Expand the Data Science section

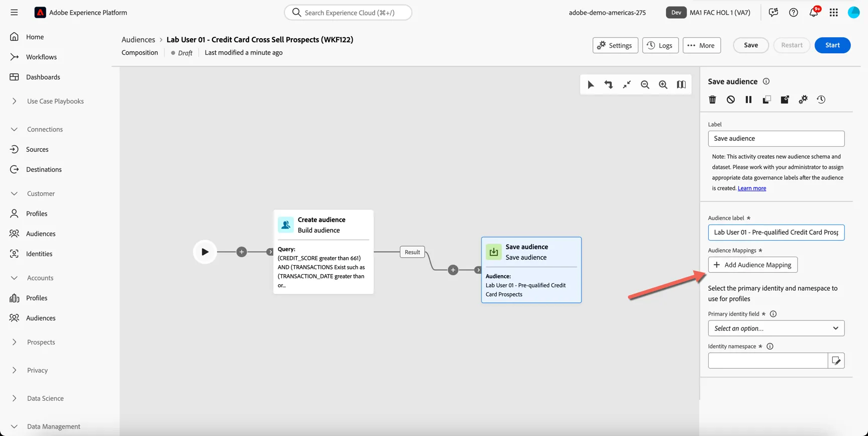point(14,398)
